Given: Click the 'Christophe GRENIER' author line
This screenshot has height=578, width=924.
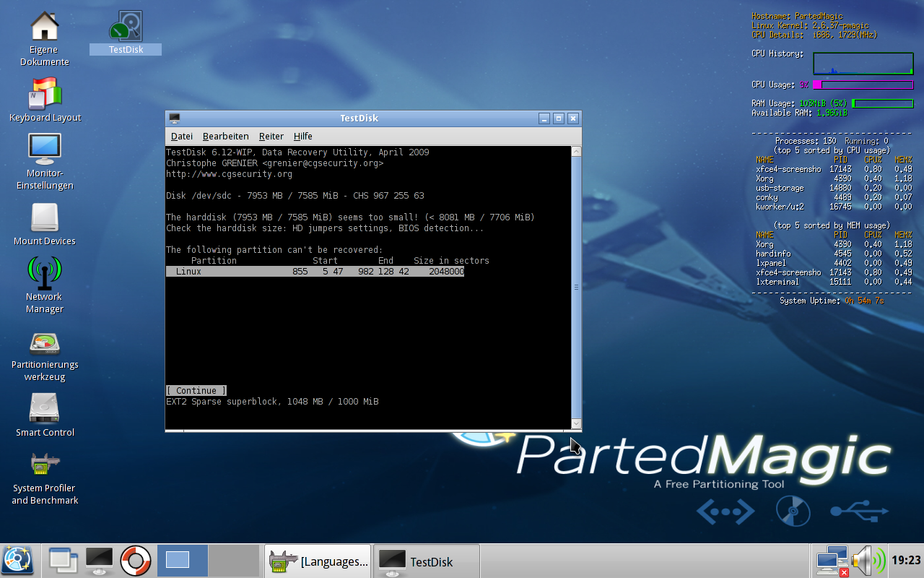Looking at the screenshot, I should [274, 163].
